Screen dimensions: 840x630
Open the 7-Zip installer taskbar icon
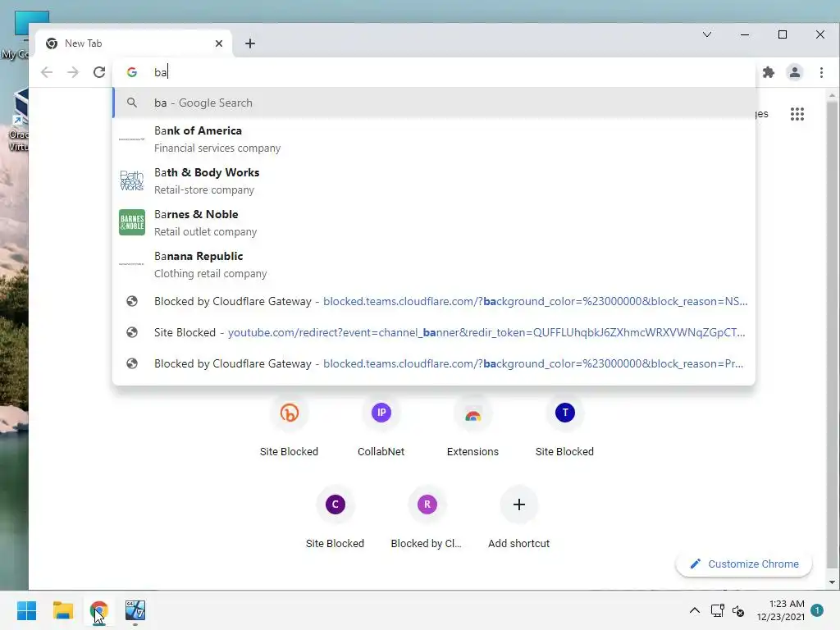point(135,610)
